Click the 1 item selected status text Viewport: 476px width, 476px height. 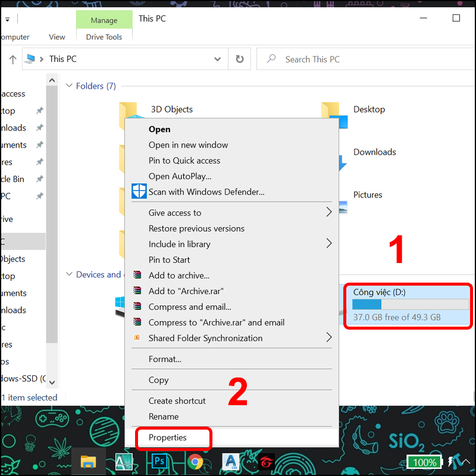[29, 397]
